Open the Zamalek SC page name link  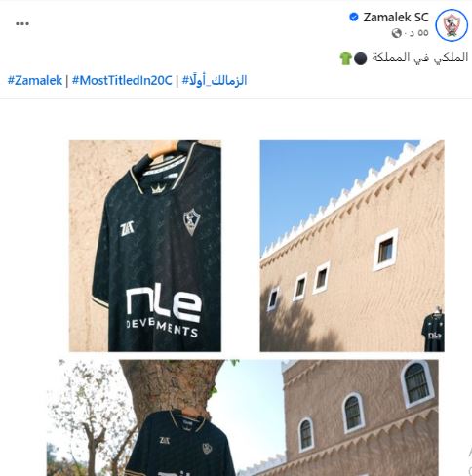point(396,18)
